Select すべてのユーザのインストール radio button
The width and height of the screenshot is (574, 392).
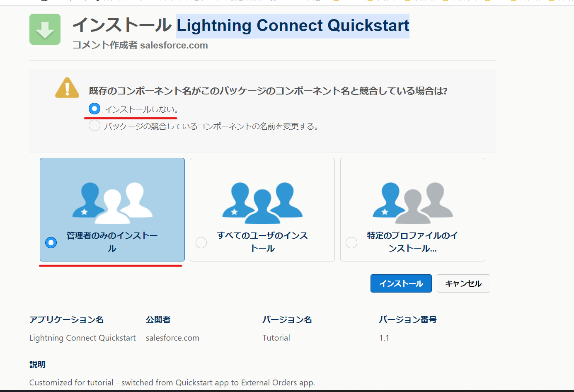[x=201, y=242]
